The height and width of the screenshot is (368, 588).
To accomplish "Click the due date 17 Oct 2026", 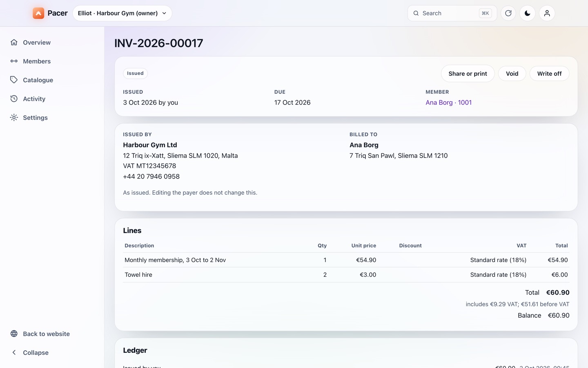I will point(292,102).
